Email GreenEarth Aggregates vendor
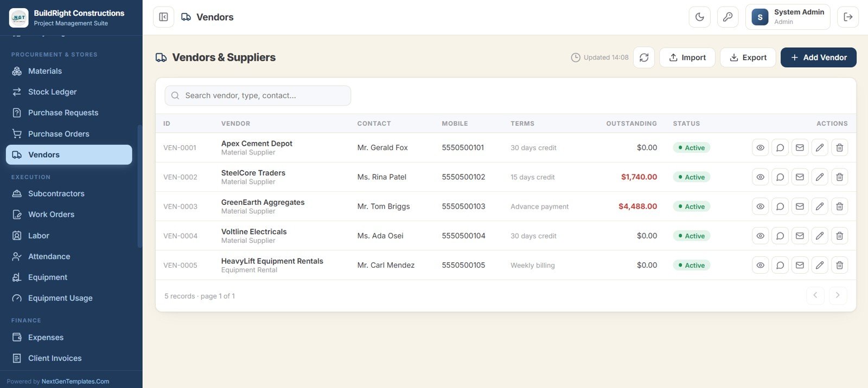This screenshot has height=388, width=868. (800, 206)
